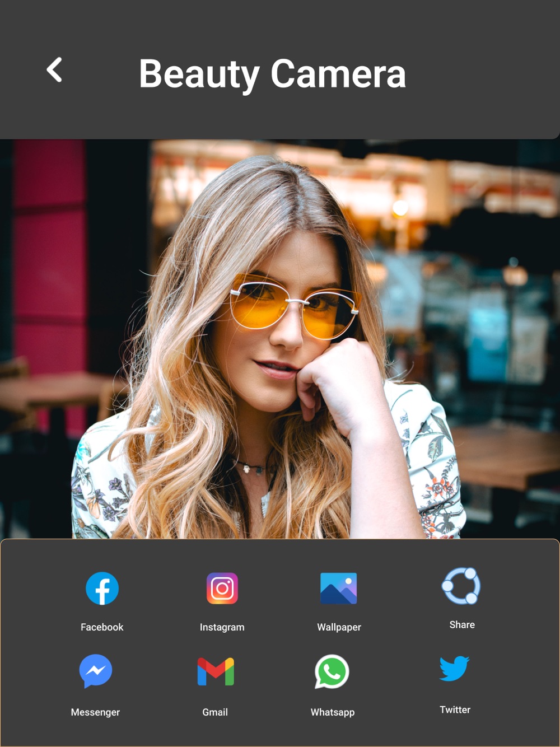
Task: Go back using the back arrow
Action: pyautogui.click(x=54, y=70)
